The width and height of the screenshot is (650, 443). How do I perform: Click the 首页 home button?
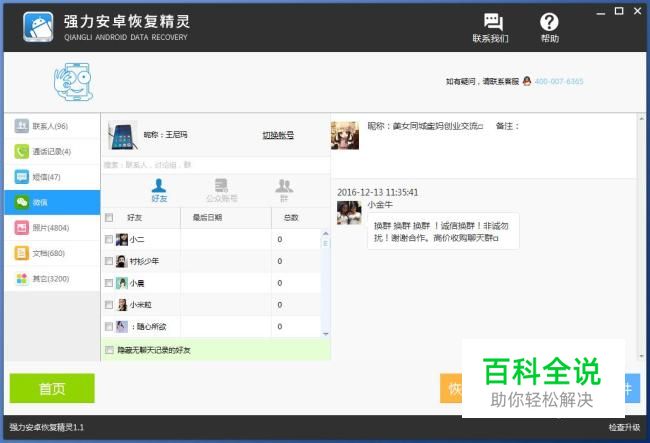pos(52,388)
